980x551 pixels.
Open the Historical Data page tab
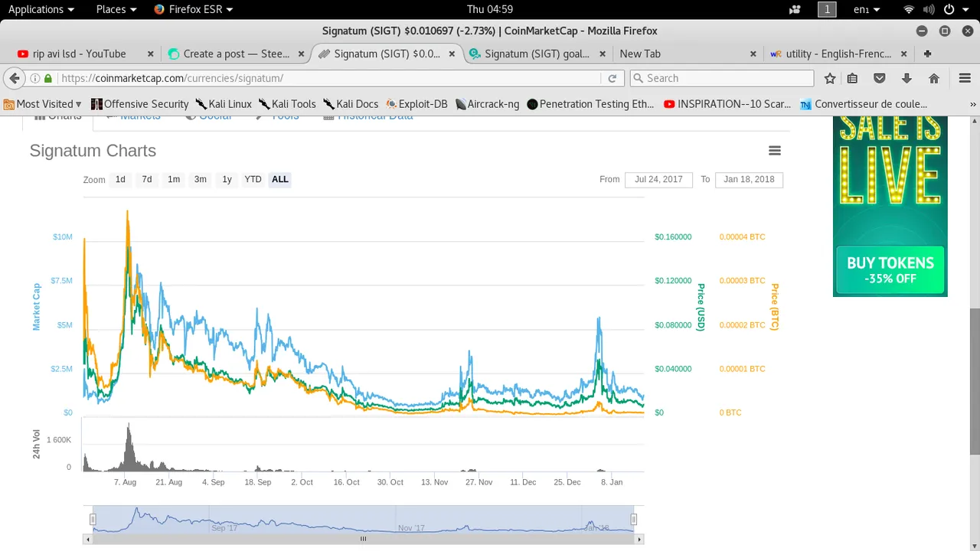coord(369,117)
